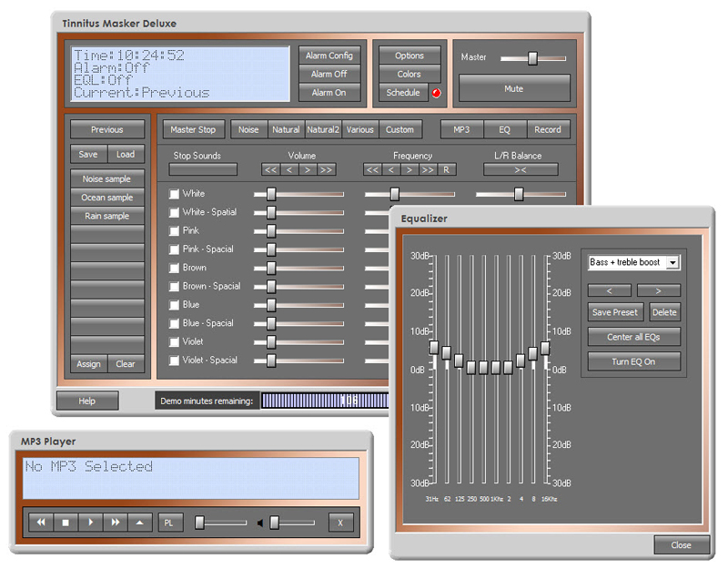Select next equalizer preset > button

[658, 290]
